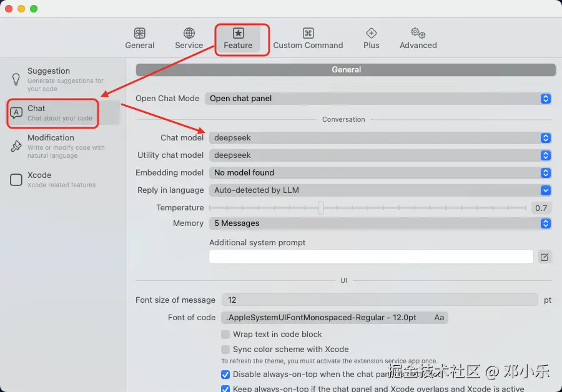The width and height of the screenshot is (562, 392).
Task: Click the Service globe icon
Action: (x=189, y=33)
